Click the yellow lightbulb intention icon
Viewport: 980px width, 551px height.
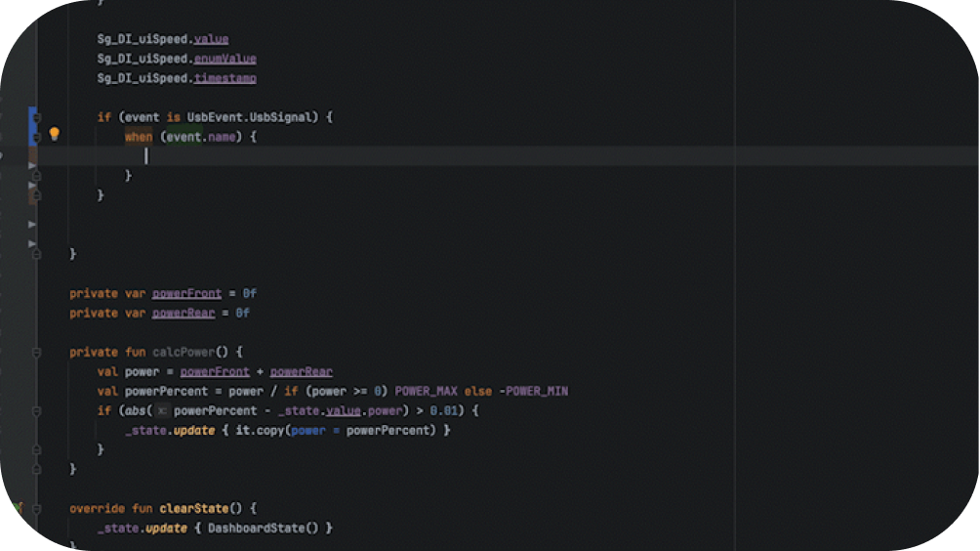[x=55, y=135]
